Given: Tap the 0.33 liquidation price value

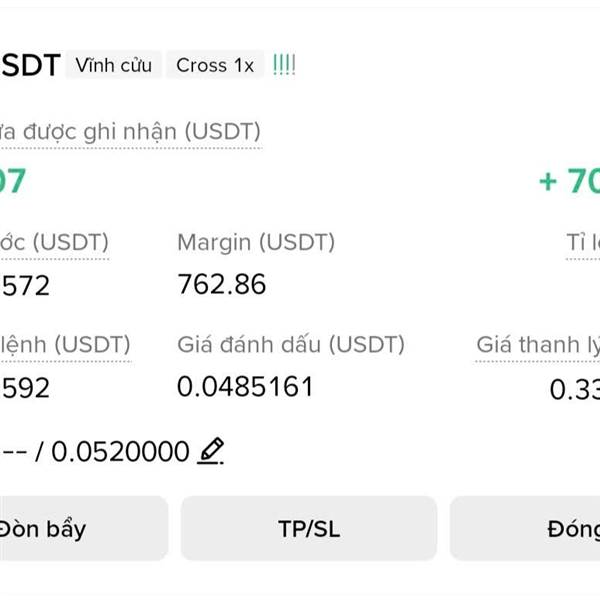Looking at the screenshot, I should click(575, 390).
